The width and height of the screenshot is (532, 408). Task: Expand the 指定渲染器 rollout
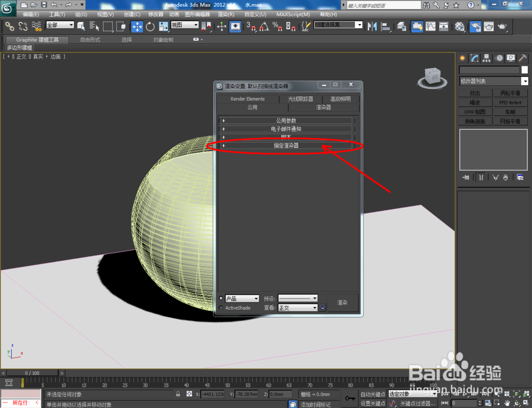[x=286, y=146]
